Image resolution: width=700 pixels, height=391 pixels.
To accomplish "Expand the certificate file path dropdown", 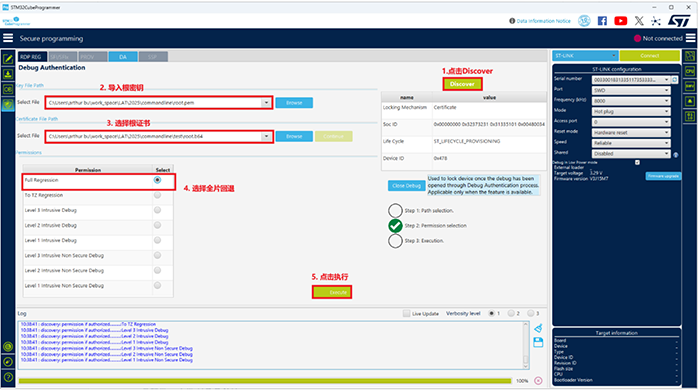I will coord(267,136).
